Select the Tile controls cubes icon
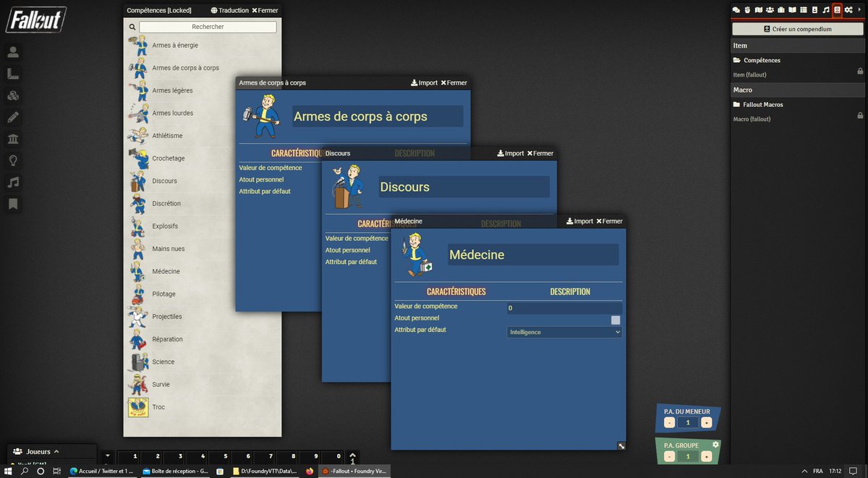Viewport: 868px width, 478px height. [x=13, y=95]
